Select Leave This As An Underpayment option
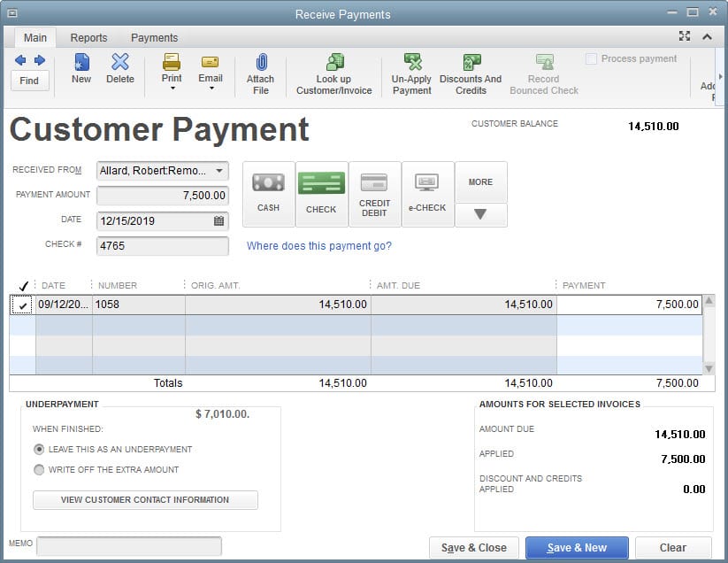Screen dimensions: 728x563 (39, 450)
